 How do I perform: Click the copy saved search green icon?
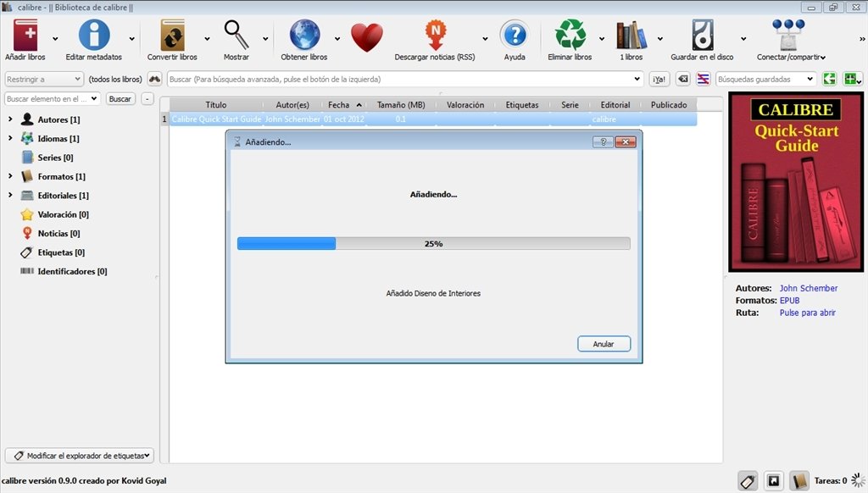click(829, 79)
